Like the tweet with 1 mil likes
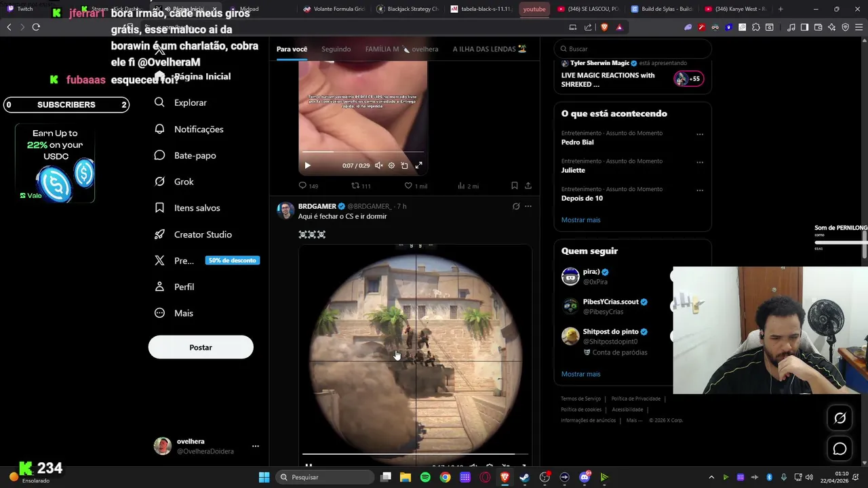This screenshot has width=868, height=488. [x=416, y=186]
